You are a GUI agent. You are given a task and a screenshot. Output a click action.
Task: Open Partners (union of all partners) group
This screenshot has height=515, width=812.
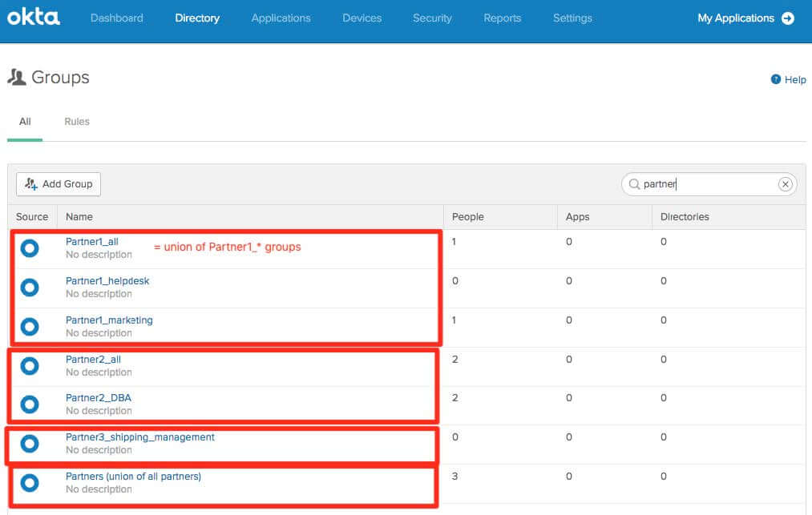pos(133,477)
